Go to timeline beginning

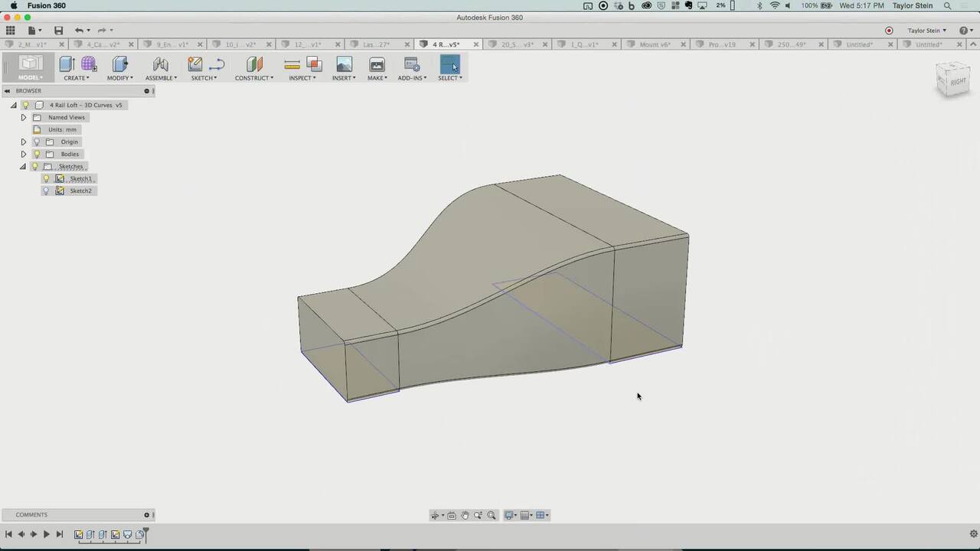[x=8, y=534]
